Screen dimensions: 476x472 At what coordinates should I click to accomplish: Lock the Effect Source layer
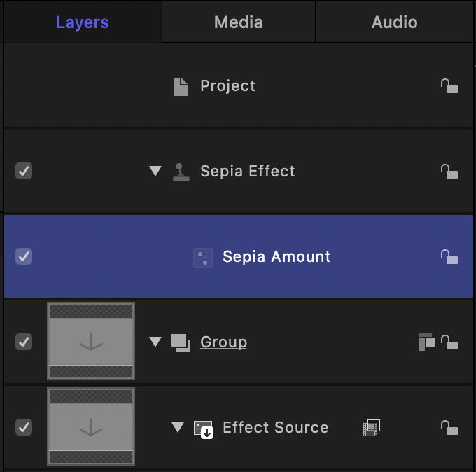449,427
